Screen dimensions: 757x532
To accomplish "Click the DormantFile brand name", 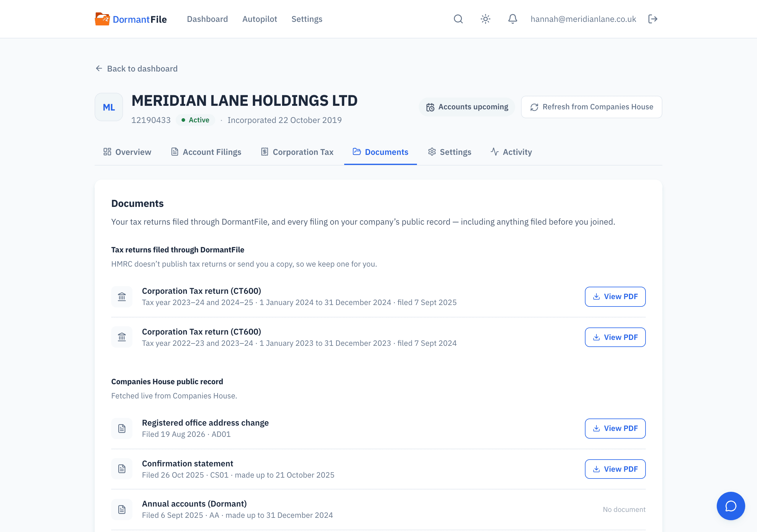I will (140, 20).
